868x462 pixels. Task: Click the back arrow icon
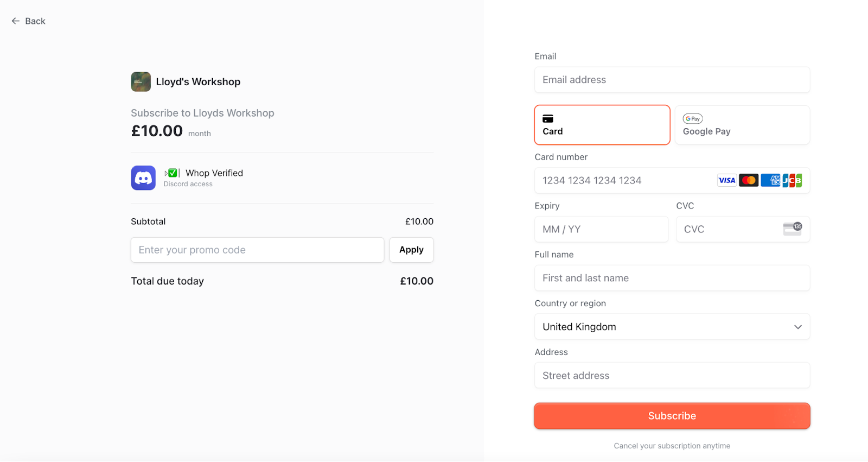(x=16, y=21)
